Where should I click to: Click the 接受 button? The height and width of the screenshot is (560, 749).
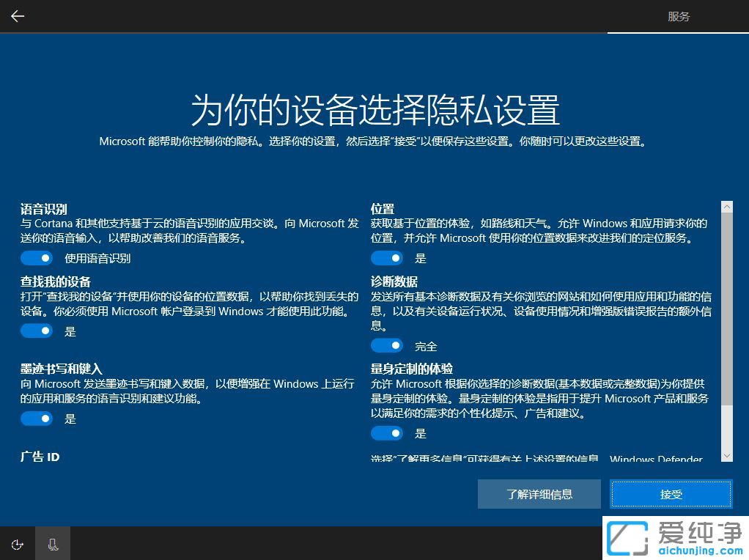[671, 494]
